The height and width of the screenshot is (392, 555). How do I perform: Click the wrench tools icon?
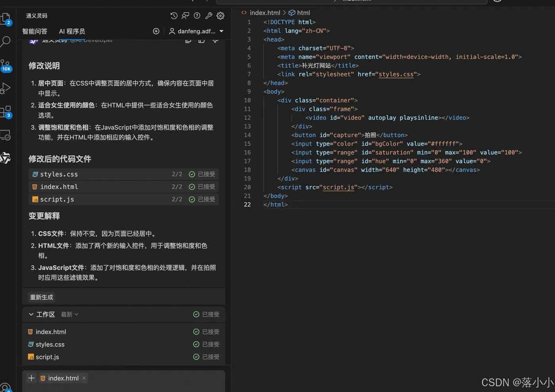click(x=209, y=16)
